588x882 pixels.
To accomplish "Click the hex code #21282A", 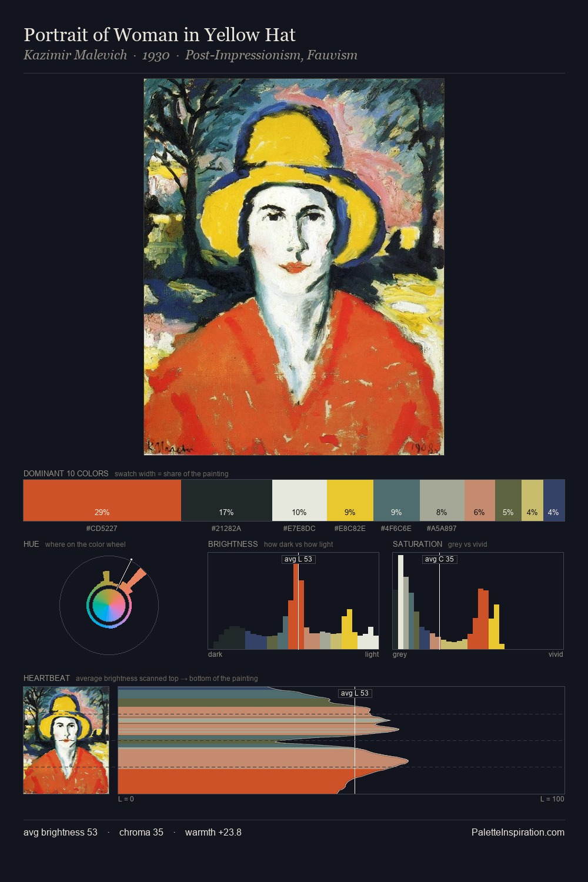I will 226,528.
